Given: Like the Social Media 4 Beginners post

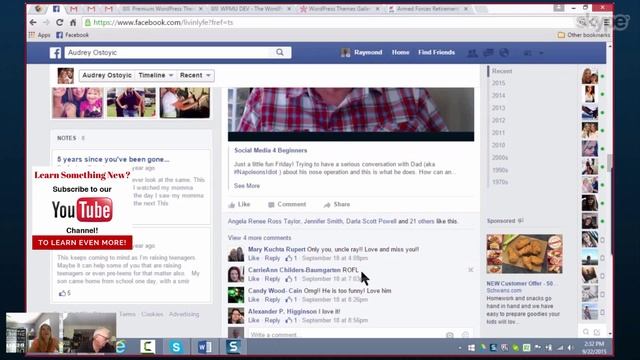Looking at the screenshot, I should pyautogui.click(x=239, y=204).
